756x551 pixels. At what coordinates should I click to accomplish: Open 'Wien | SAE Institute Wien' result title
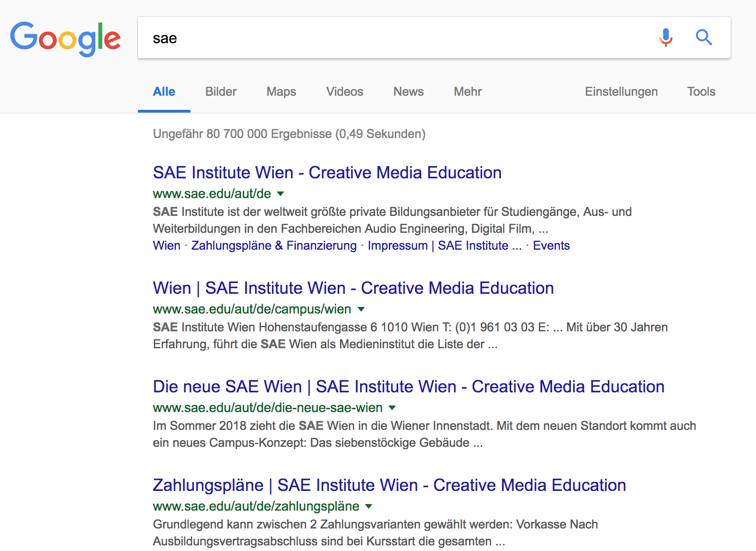[x=353, y=288]
